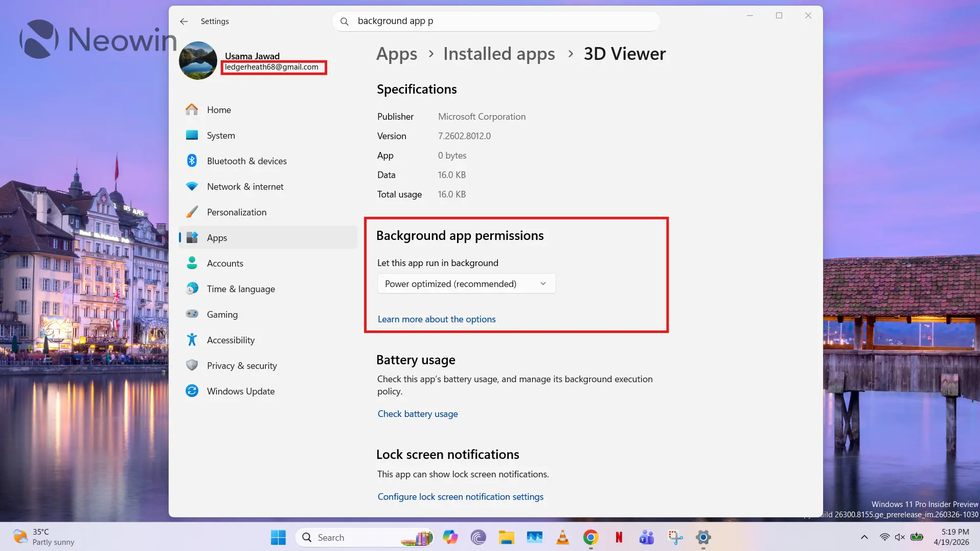
Task: Open VLC media player from taskbar
Action: (x=562, y=537)
